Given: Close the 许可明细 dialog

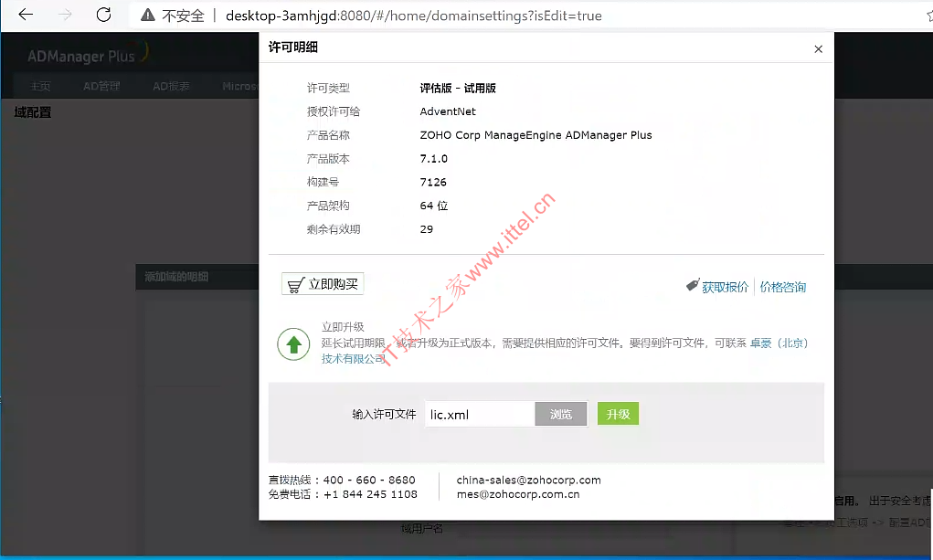Looking at the screenshot, I should click(818, 48).
